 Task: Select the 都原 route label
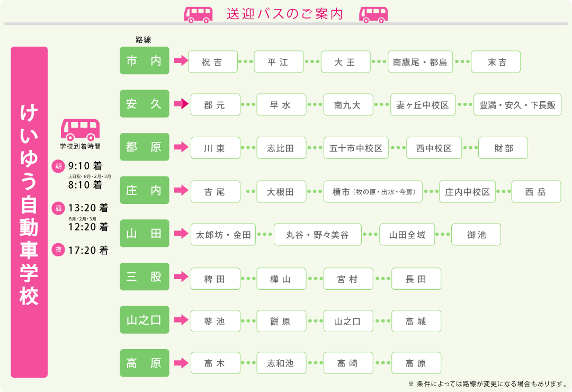click(x=144, y=147)
